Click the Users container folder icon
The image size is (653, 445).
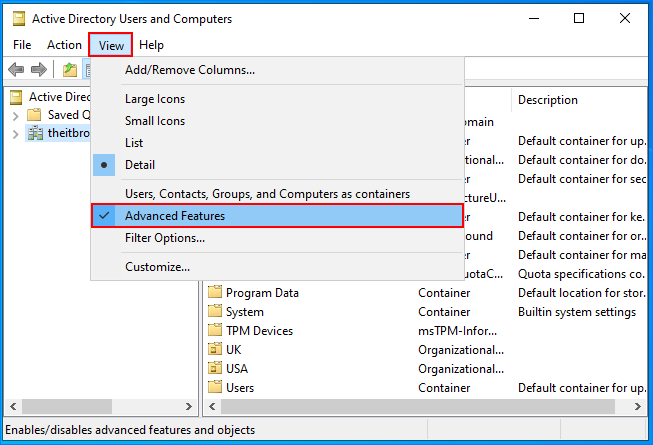pos(215,387)
